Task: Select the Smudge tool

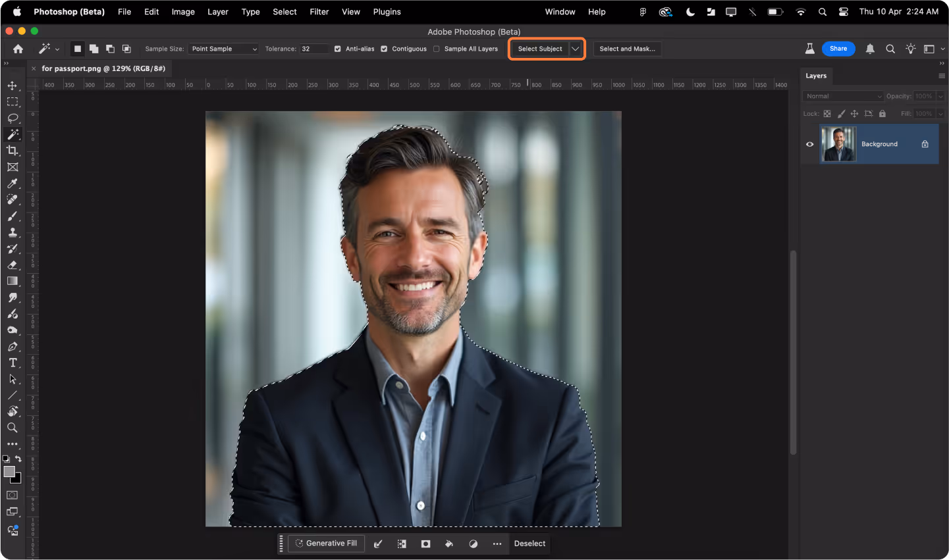Action: [13, 297]
